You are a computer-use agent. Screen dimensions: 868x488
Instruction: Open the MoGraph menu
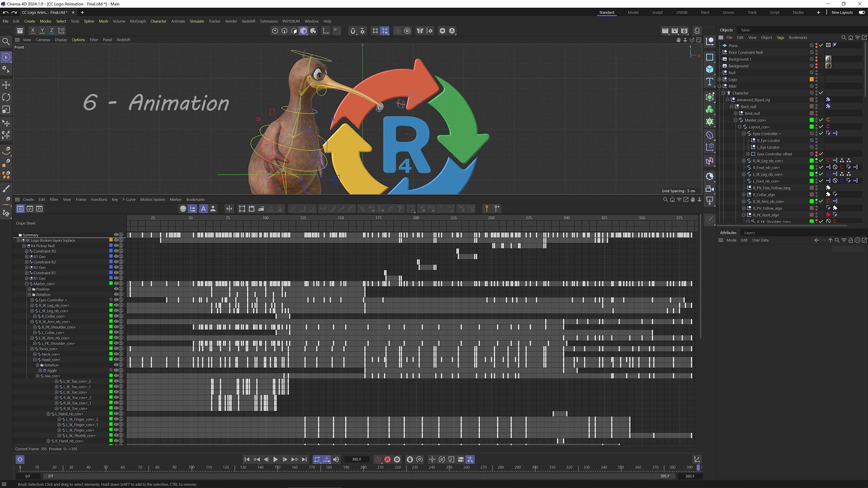tap(138, 21)
